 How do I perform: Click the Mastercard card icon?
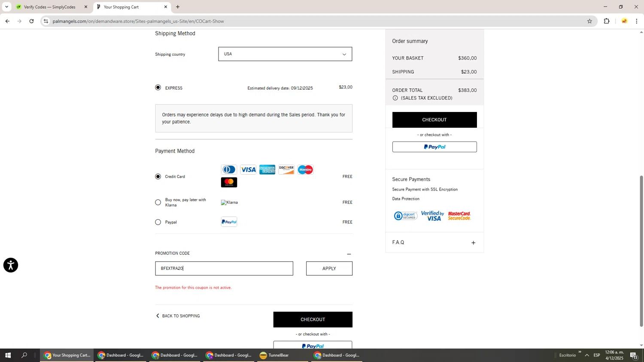pos(229,182)
